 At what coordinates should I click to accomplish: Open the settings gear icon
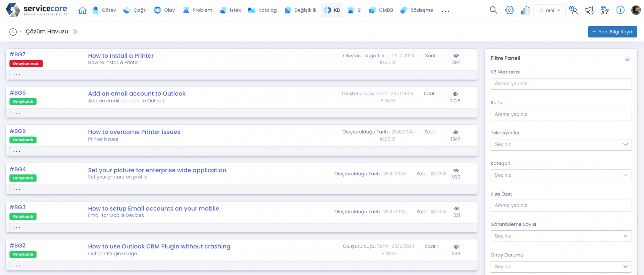[x=509, y=10]
